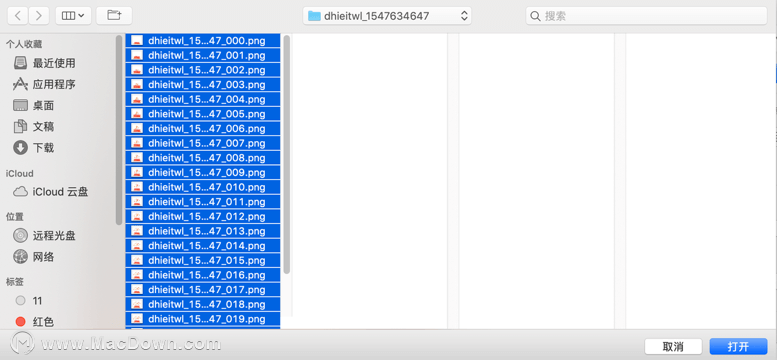Select file dhieitwl_15...47_007.png

tap(203, 143)
